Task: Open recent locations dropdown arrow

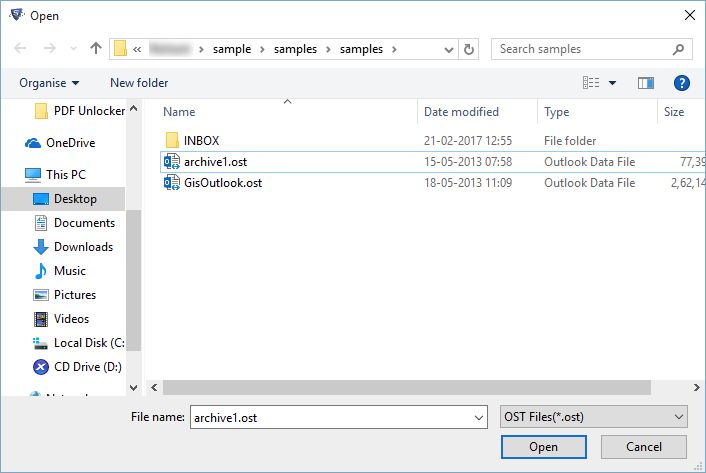Action: coord(73,49)
